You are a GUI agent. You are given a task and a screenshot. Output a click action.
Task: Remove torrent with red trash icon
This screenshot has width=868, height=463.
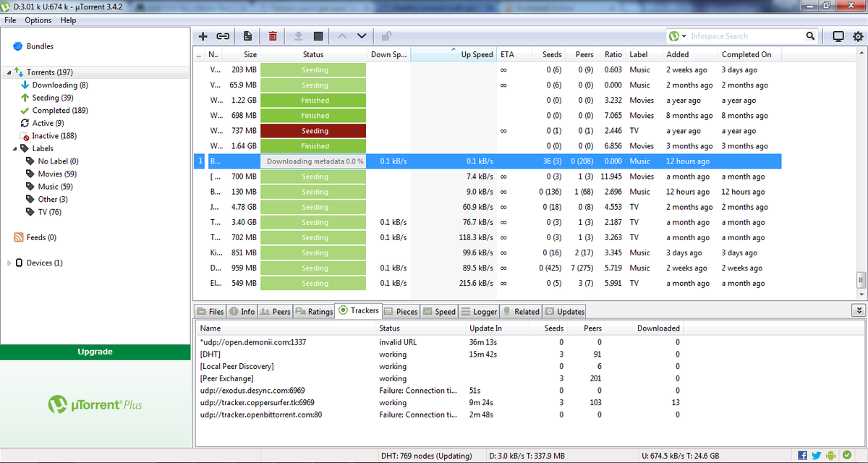tap(273, 36)
